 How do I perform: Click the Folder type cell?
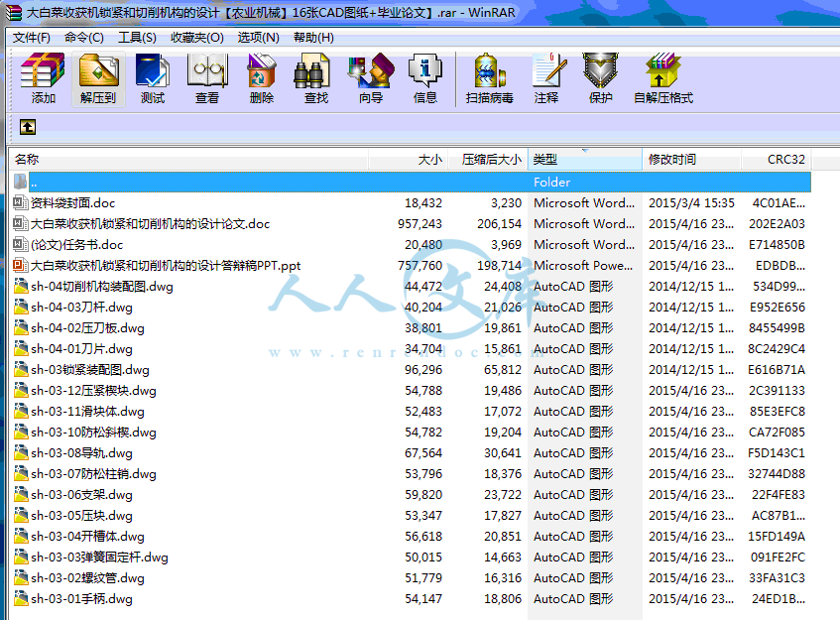pyautogui.click(x=551, y=182)
